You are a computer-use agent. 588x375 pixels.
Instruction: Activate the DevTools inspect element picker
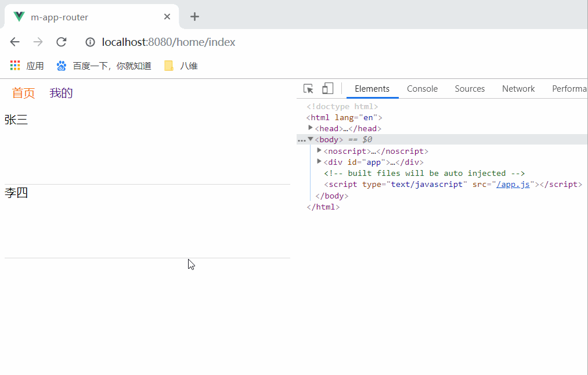[x=308, y=88]
